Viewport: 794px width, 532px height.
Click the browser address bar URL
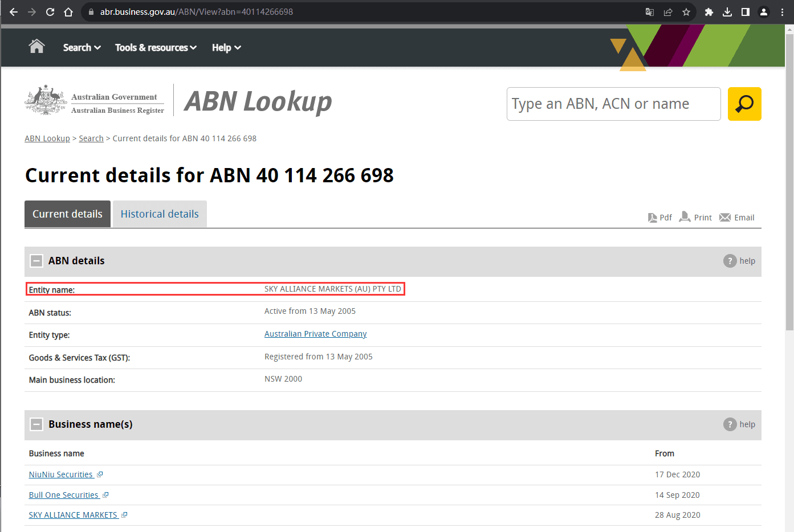[197, 12]
